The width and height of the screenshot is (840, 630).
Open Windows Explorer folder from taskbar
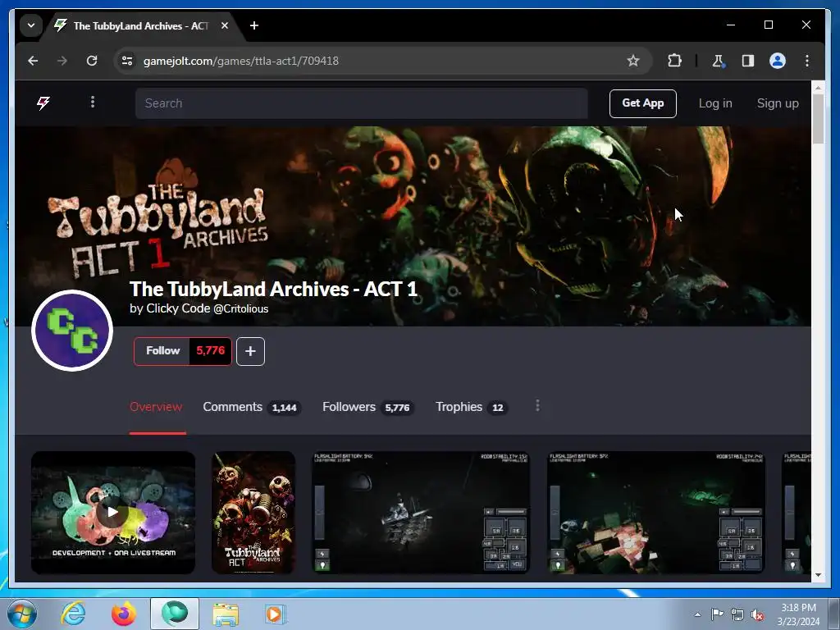[x=226, y=614]
